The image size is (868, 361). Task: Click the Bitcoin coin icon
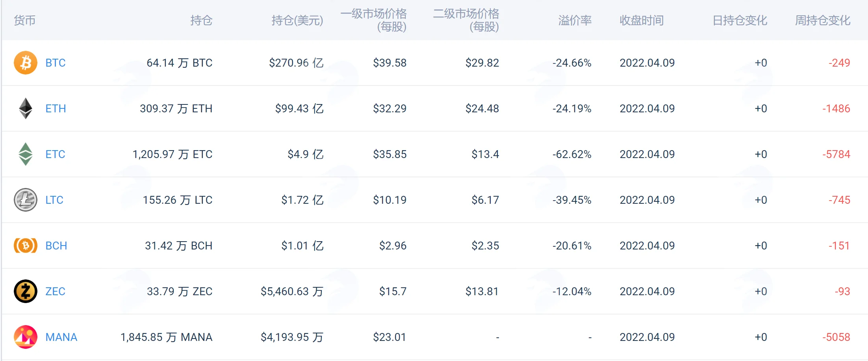pyautogui.click(x=26, y=63)
